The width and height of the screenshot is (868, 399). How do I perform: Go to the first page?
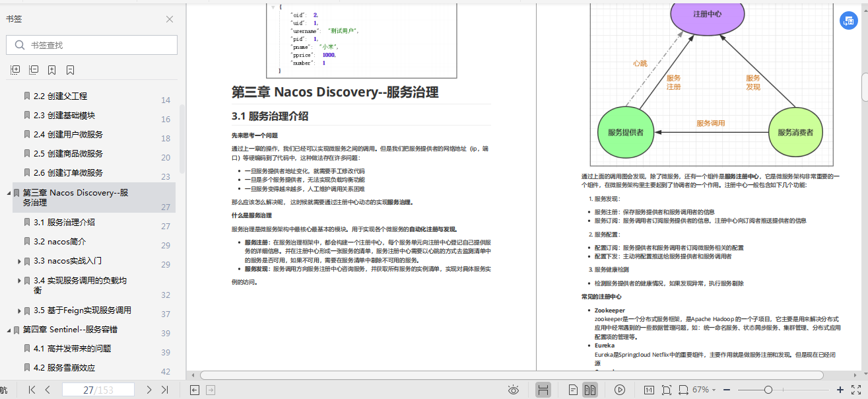tap(32, 390)
